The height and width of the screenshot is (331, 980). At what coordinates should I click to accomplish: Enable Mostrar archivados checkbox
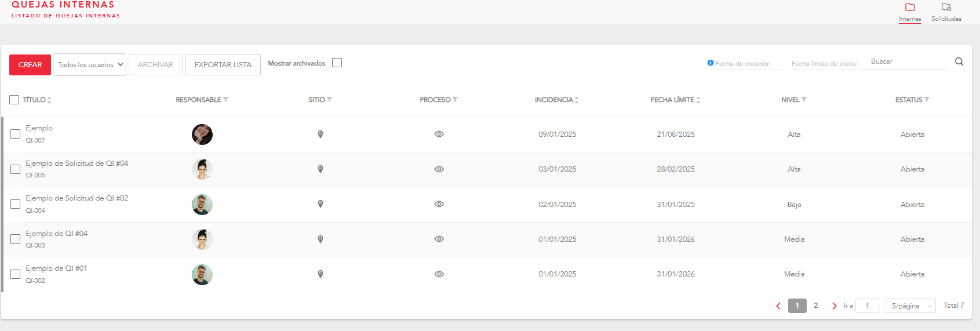coord(337,63)
